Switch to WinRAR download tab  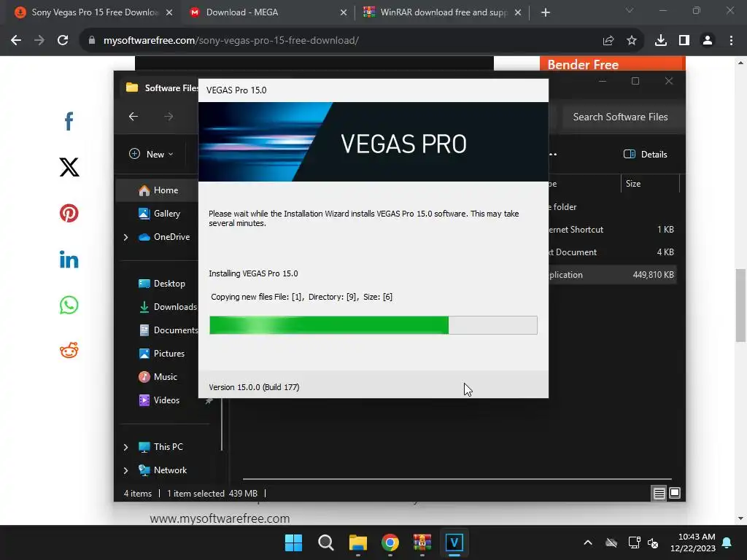pos(443,12)
